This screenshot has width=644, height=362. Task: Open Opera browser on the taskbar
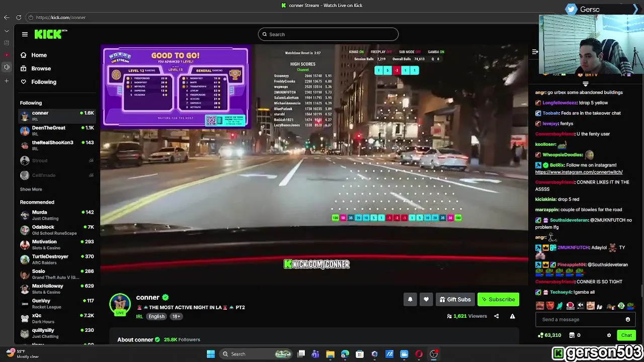coord(419,354)
